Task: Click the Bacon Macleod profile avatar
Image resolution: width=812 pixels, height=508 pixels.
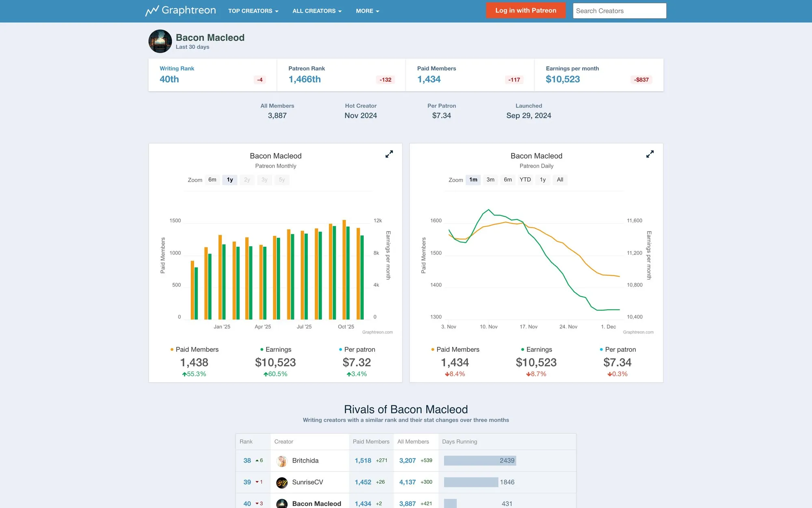Action: pyautogui.click(x=160, y=41)
